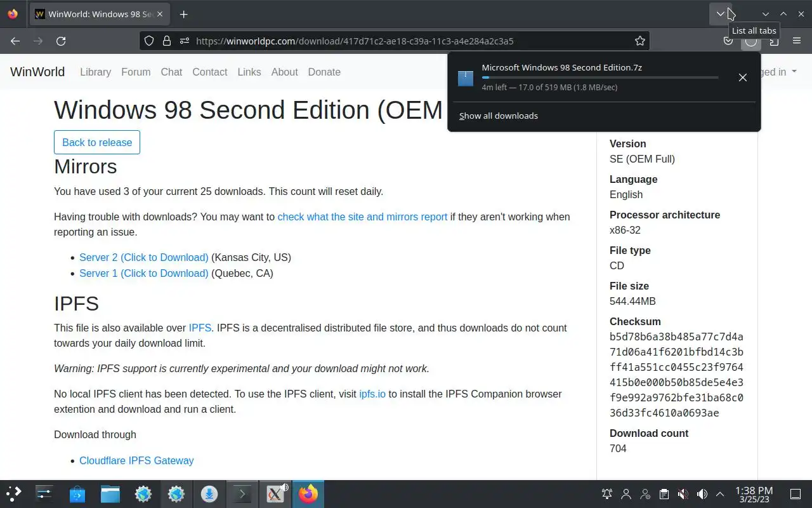Switch to the X application in taskbar
The height and width of the screenshot is (508, 812).
click(275, 493)
